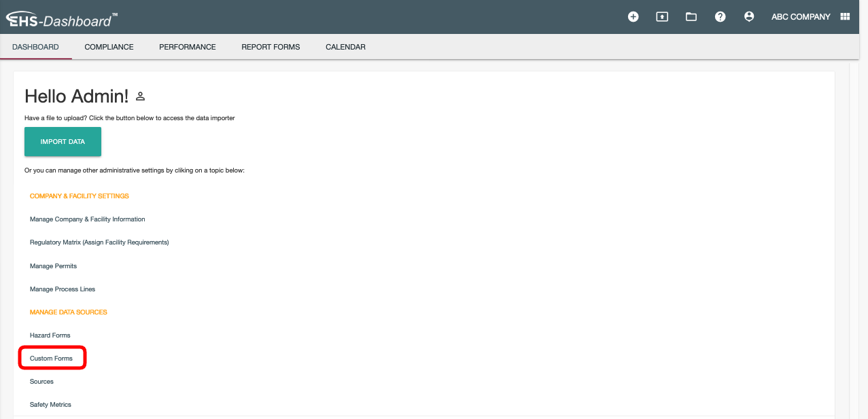Go to the Report Forms tab
Image resolution: width=868 pixels, height=419 pixels.
pos(271,47)
